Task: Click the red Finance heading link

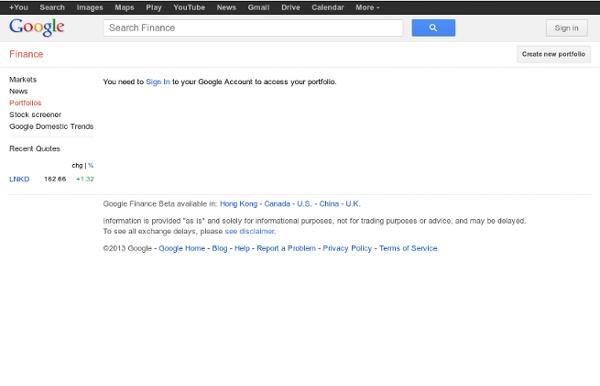Action: [x=26, y=54]
